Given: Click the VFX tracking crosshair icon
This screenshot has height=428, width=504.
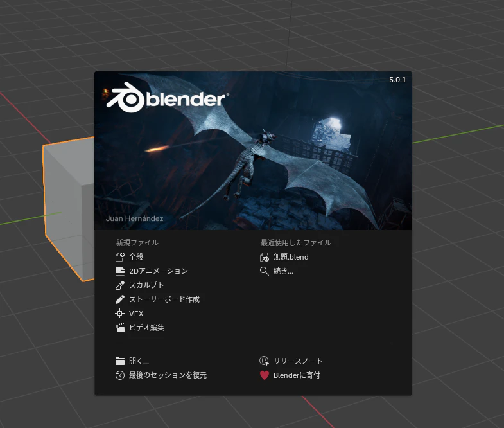Looking at the screenshot, I should tap(120, 314).
